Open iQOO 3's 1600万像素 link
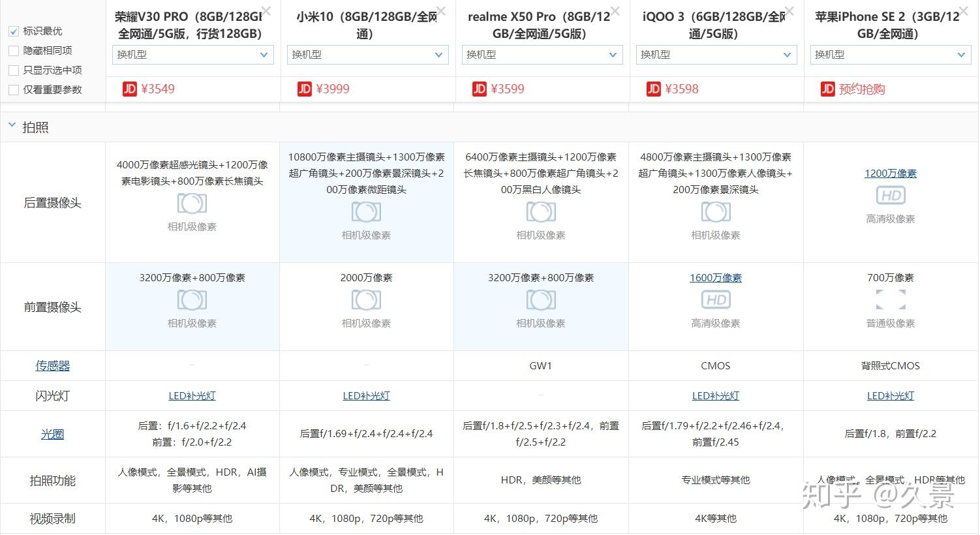 [716, 277]
